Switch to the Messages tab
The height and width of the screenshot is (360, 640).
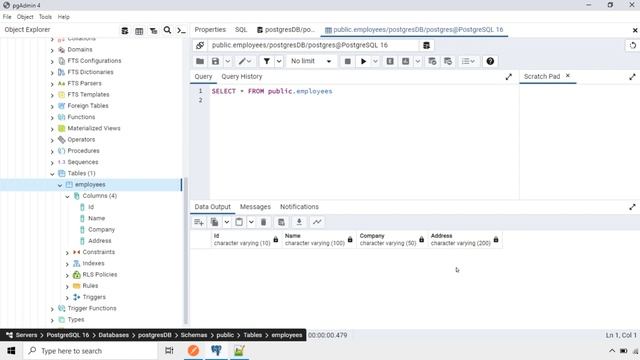(255, 207)
